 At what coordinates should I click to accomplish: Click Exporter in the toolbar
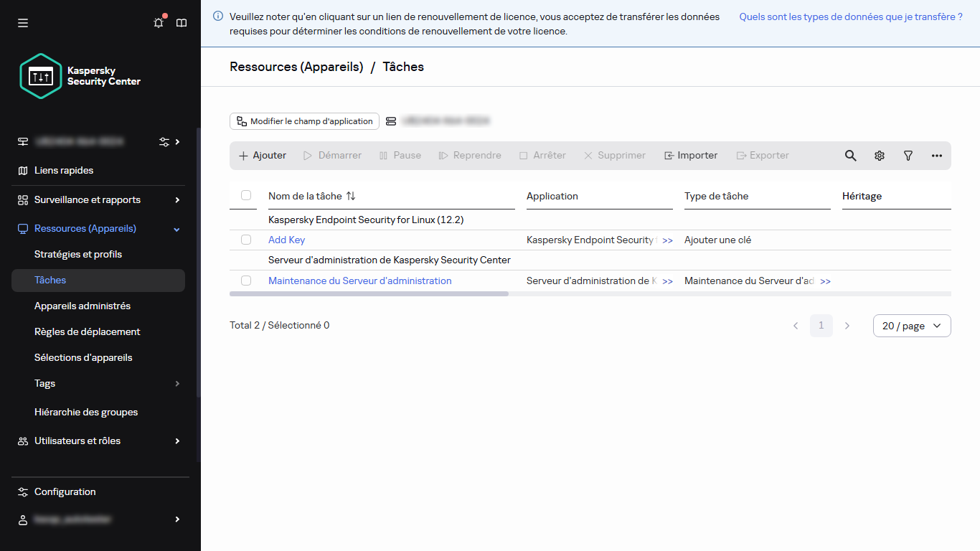click(x=763, y=156)
